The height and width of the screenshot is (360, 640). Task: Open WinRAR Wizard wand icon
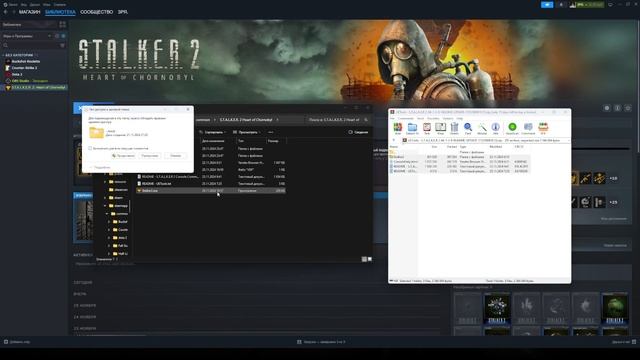pos(482,128)
